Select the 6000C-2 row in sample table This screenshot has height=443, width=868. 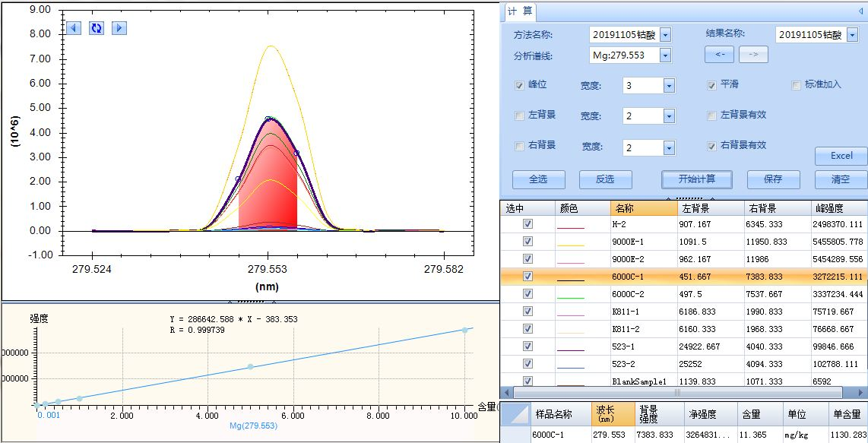point(643,294)
